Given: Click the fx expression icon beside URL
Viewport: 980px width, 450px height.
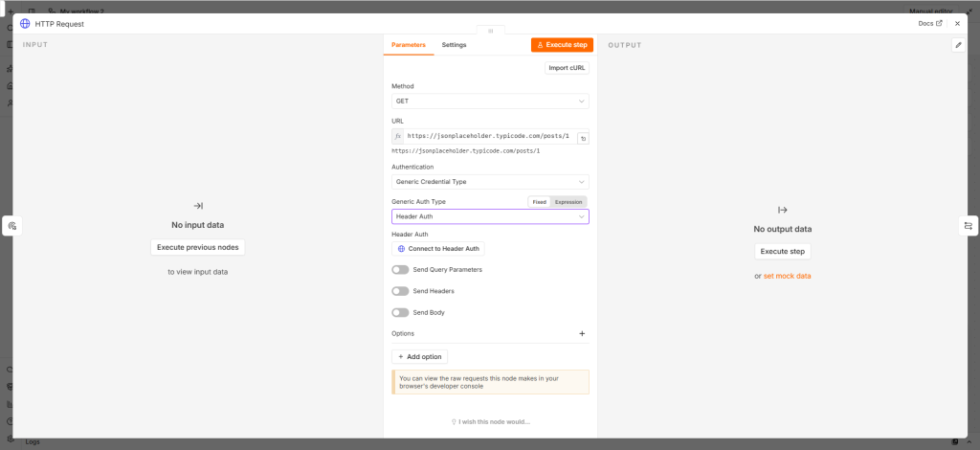Looking at the screenshot, I should 397,136.
